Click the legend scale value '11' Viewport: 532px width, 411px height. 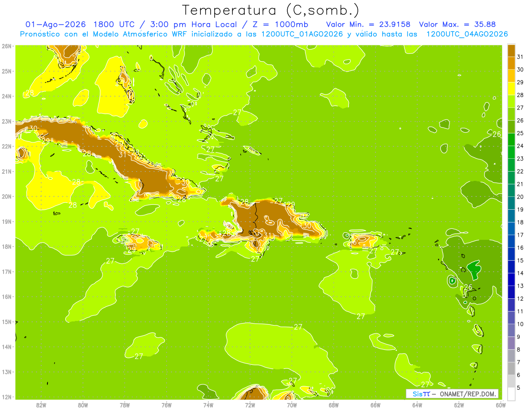coord(520,311)
